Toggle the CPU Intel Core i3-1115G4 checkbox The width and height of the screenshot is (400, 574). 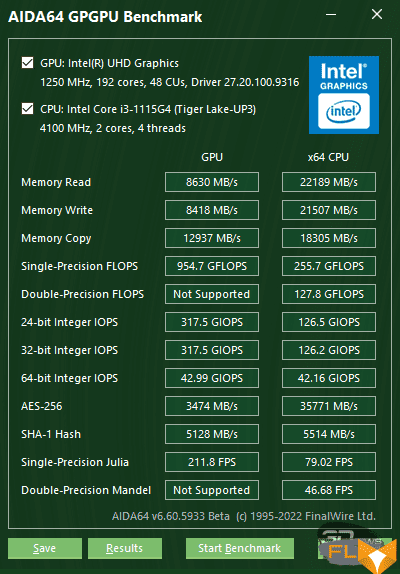click(27, 109)
